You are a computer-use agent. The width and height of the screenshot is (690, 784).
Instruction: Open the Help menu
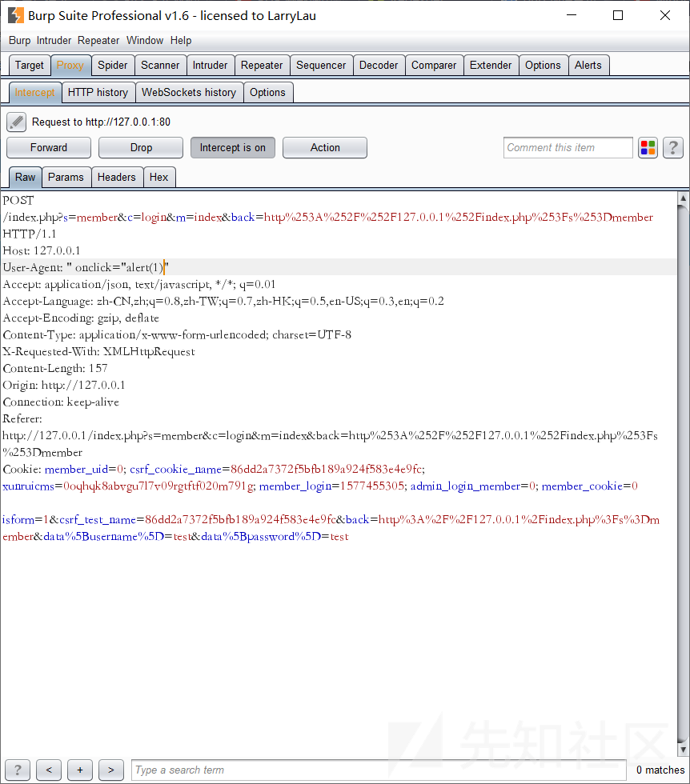point(181,41)
